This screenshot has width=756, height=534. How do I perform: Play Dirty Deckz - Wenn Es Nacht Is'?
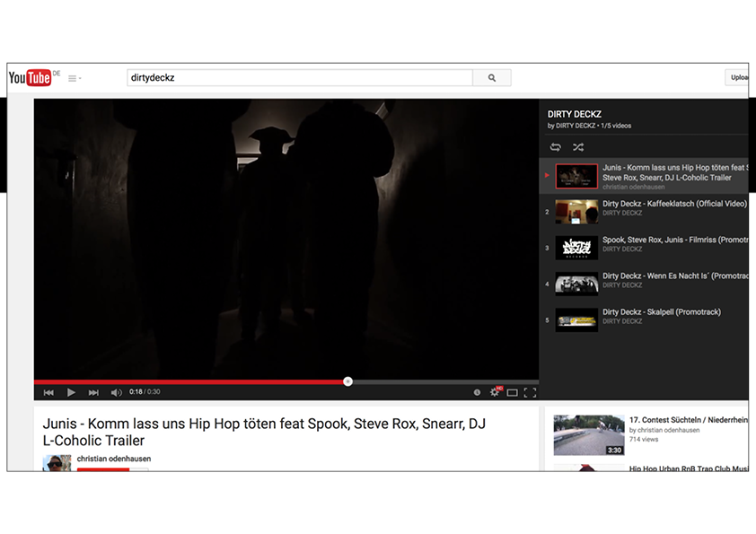pyautogui.click(x=644, y=285)
